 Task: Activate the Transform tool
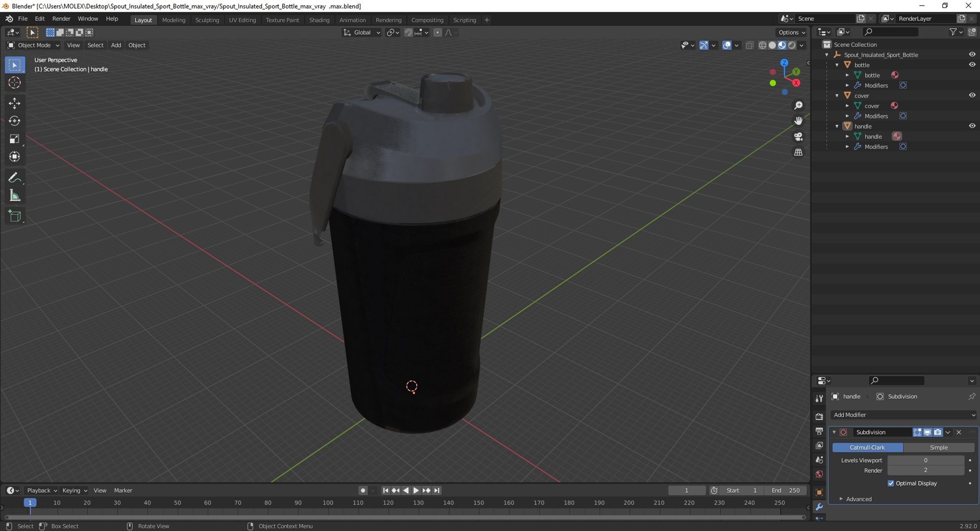point(14,157)
